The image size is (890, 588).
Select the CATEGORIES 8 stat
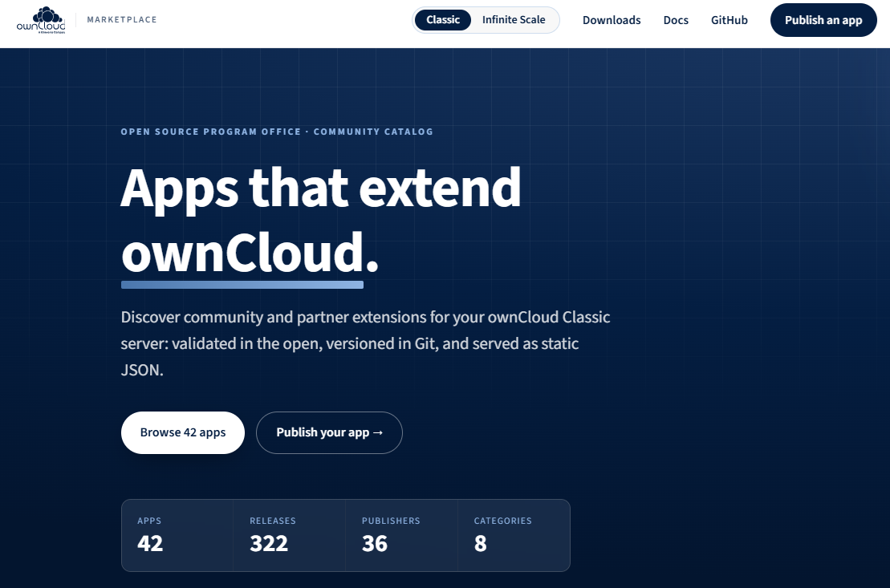(x=514, y=535)
